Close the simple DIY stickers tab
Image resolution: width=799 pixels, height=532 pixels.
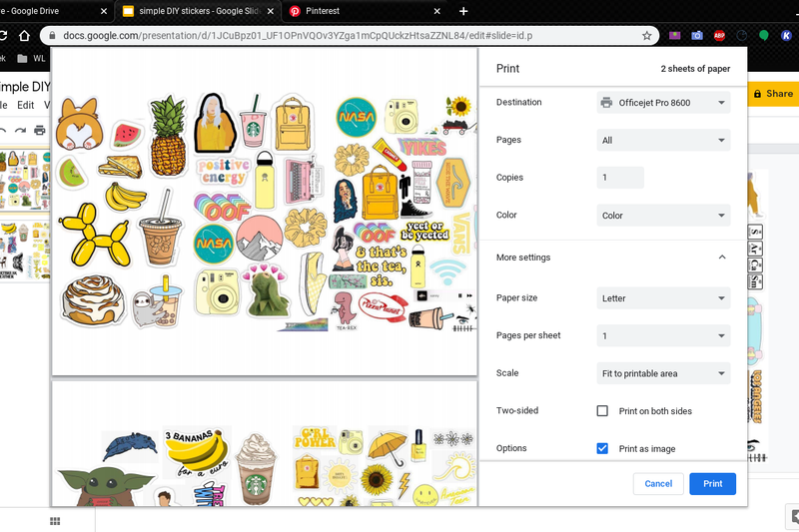coord(271,11)
